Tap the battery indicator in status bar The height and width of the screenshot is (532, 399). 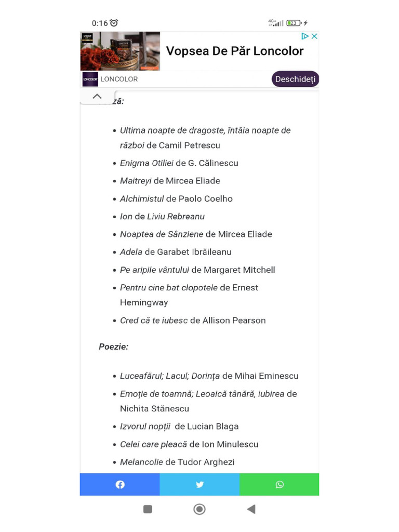[294, 23]
